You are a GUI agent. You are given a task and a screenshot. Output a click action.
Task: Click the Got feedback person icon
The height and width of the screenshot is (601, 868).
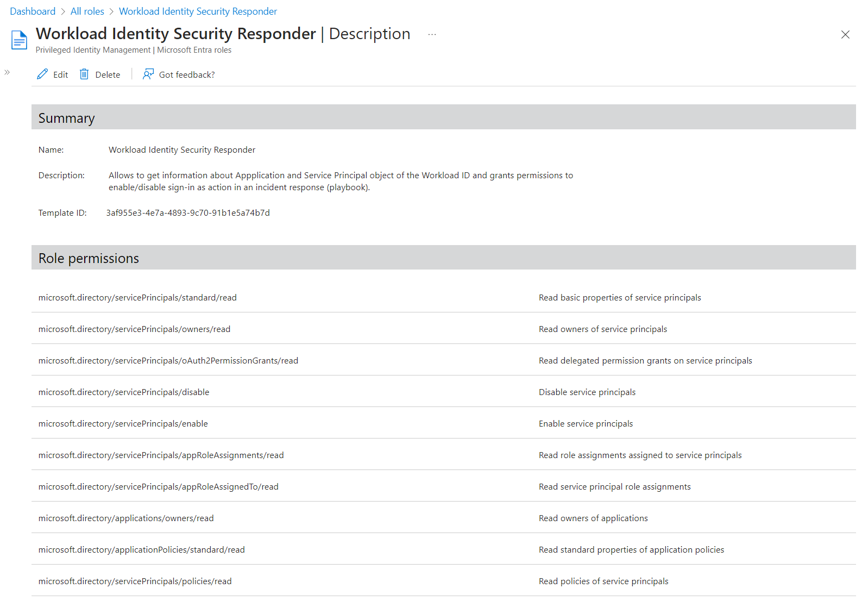[148, 74]
